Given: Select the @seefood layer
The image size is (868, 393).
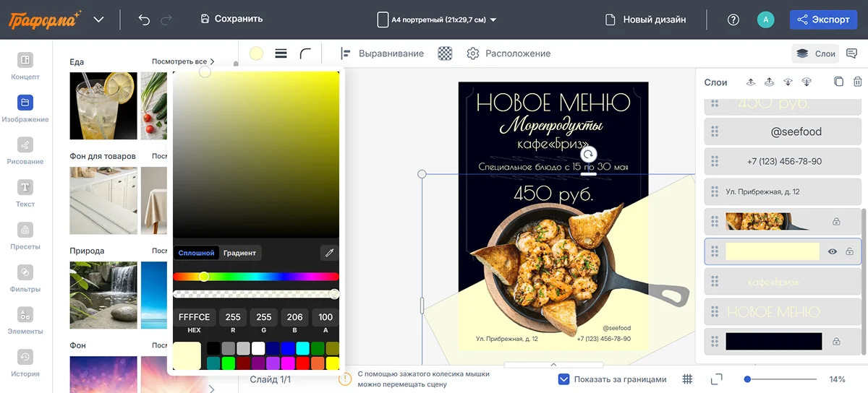Looking at the screenshot, I should (783, 131).
